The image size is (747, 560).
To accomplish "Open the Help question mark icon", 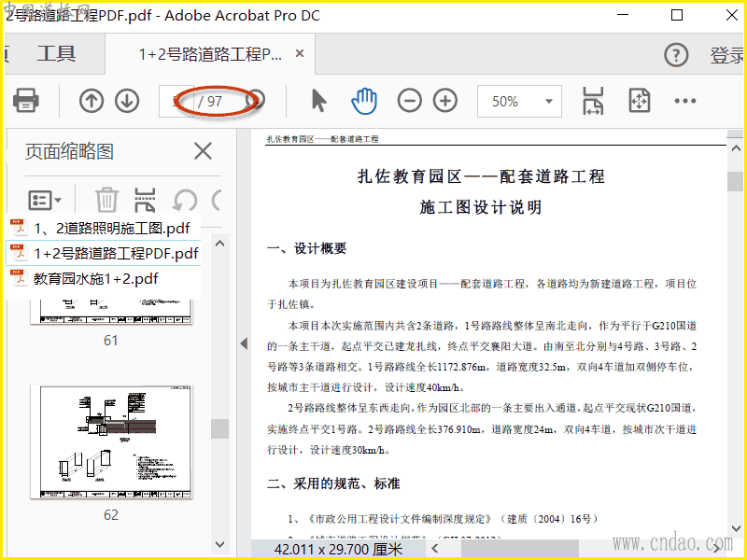I will (676, 55).
